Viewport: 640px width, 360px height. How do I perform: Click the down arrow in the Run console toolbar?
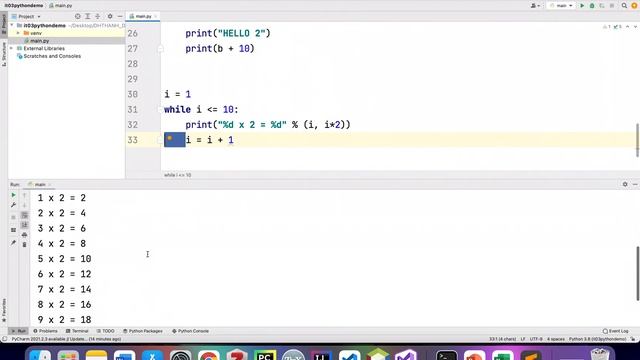coord(24,205)
